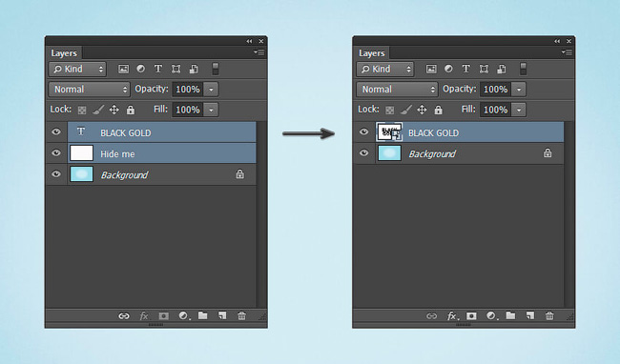The width and height of the screenshot is (620, 364).
Task: Click Link layers icon in left panel
Action: [124, 315]
